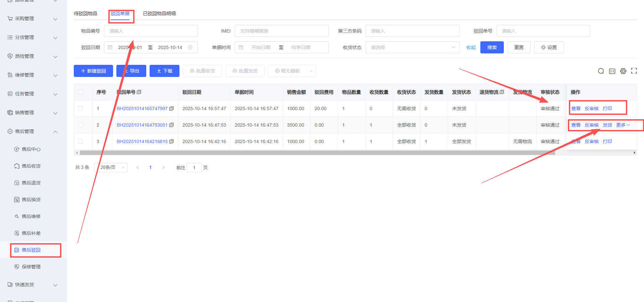This screenshot has height=302, width=644.
Task: Open column settings gear icon above table
Action: (x=623, y=71)
